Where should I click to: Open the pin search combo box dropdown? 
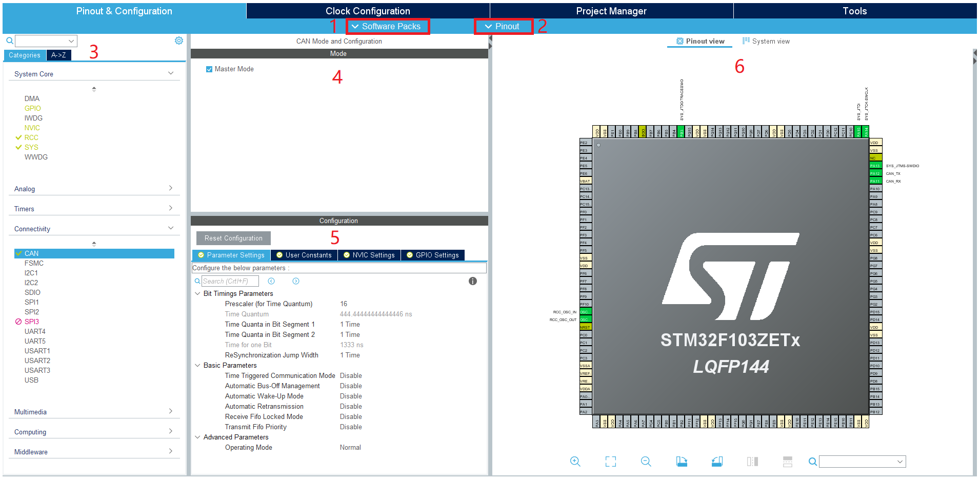point(900,462)
